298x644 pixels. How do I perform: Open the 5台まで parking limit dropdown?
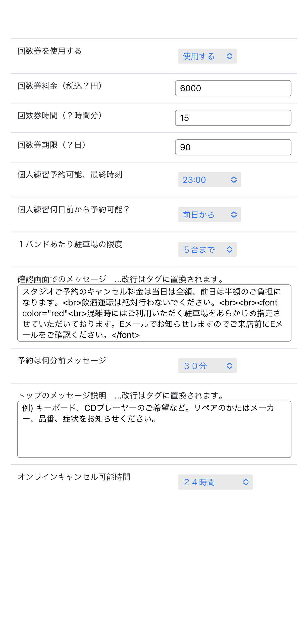click(x=207, y=250)
